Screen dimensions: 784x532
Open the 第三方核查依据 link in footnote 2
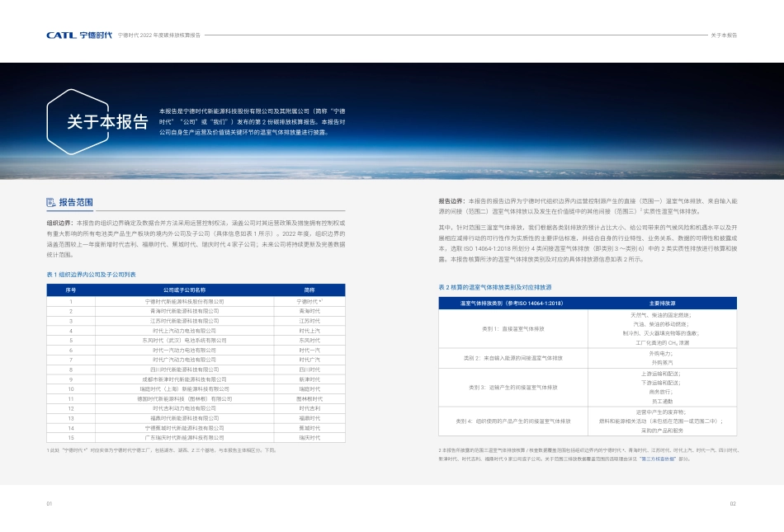click(x=658, y=459)
